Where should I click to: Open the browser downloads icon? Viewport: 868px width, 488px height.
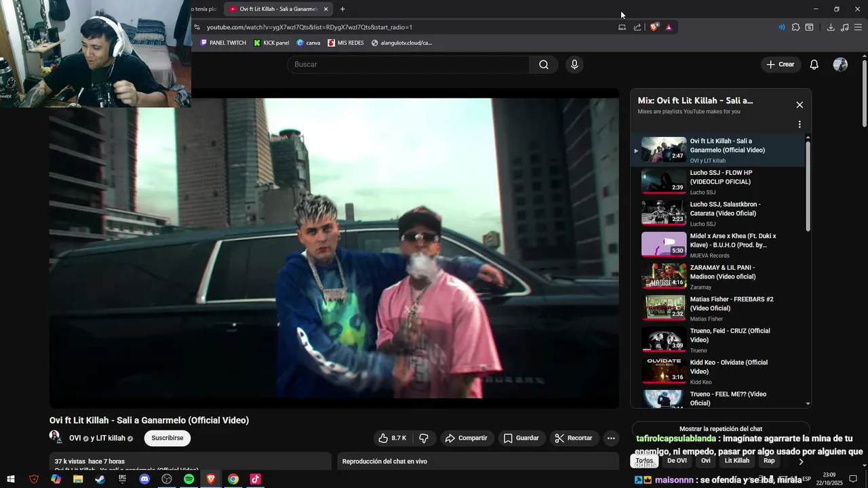pyautogui.click(x=831, y=27)
